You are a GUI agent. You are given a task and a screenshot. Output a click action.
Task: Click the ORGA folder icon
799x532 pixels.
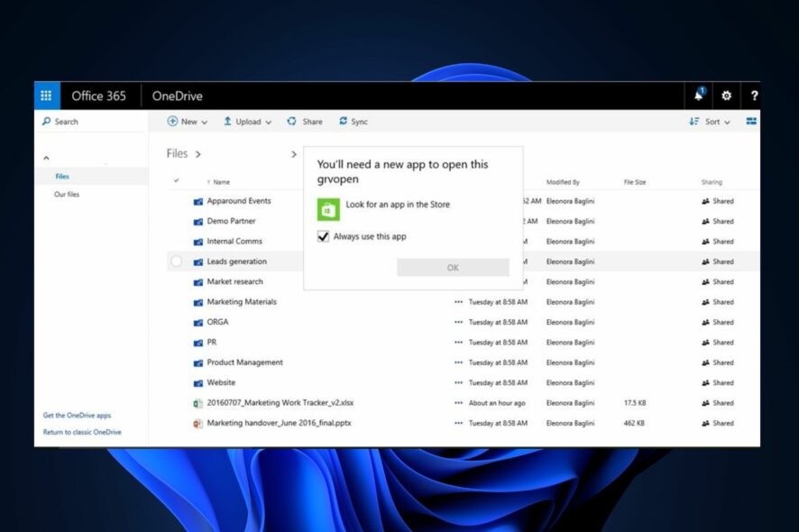coord(198,323)
